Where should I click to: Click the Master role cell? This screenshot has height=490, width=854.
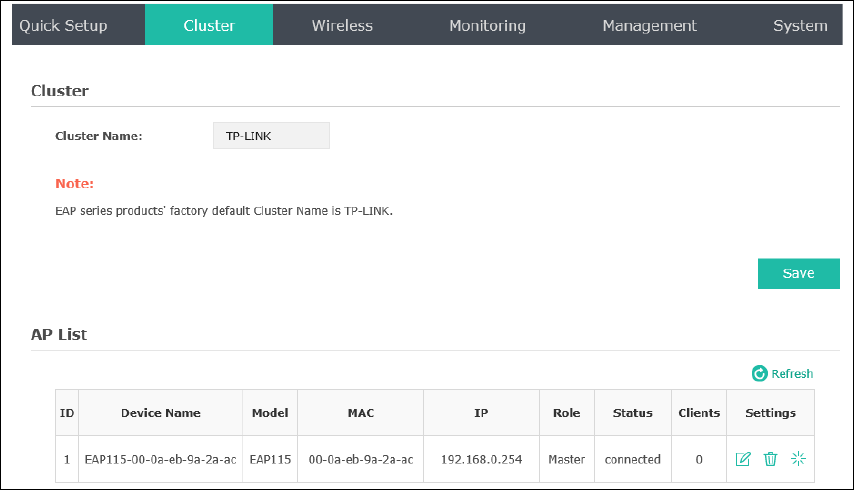click(x=566, y=460)
